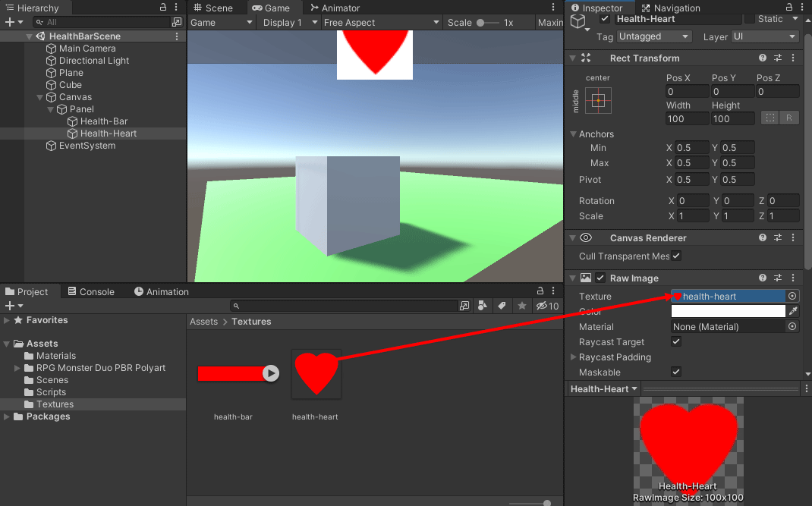
Task: Switch to the Console tab
Action: pyautogui.click(x=91, y=292)
